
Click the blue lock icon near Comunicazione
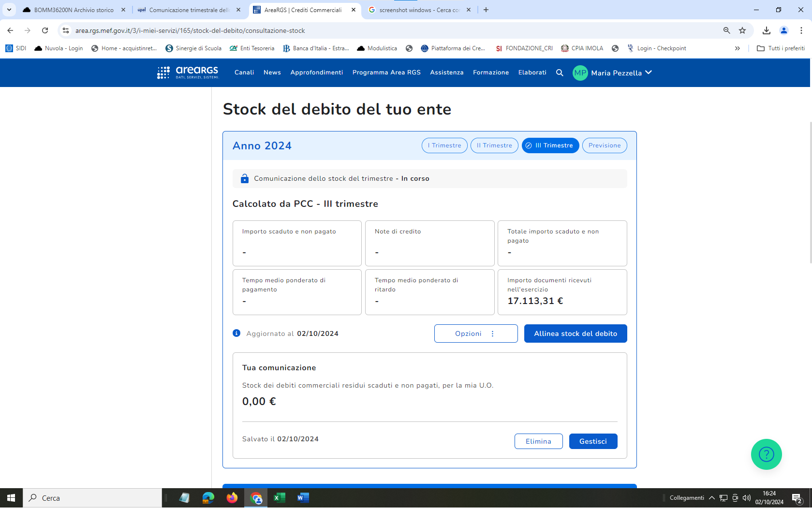click(245, 179)
